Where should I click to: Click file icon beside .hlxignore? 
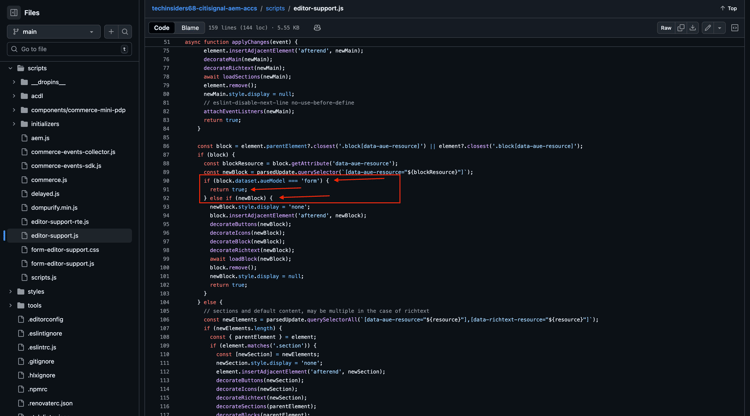click(x=21, y=375)
